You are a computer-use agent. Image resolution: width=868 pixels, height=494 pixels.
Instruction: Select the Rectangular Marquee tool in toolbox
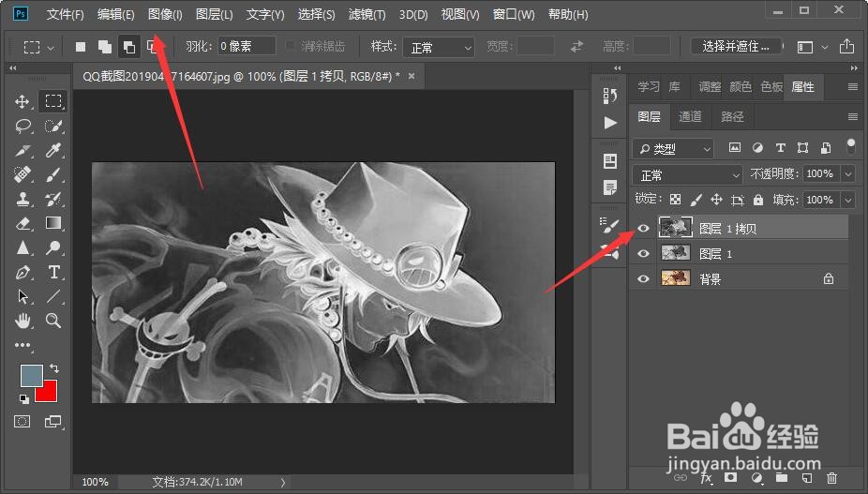tap(53, 101)
